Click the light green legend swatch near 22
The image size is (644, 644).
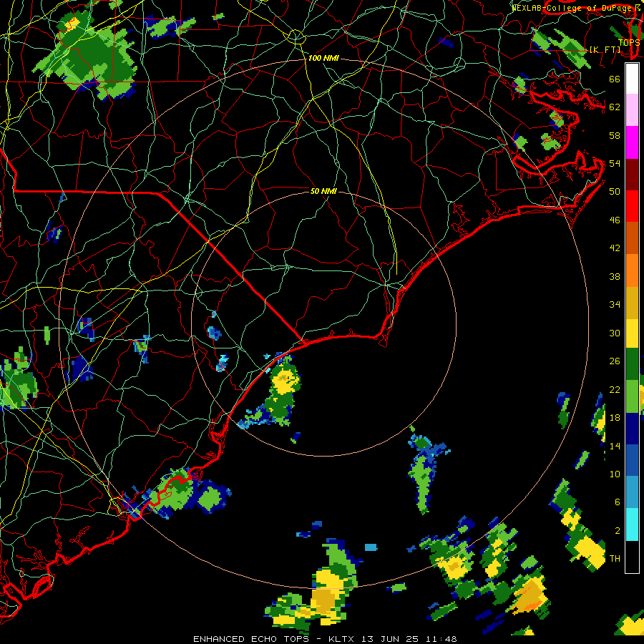[632, 396]
